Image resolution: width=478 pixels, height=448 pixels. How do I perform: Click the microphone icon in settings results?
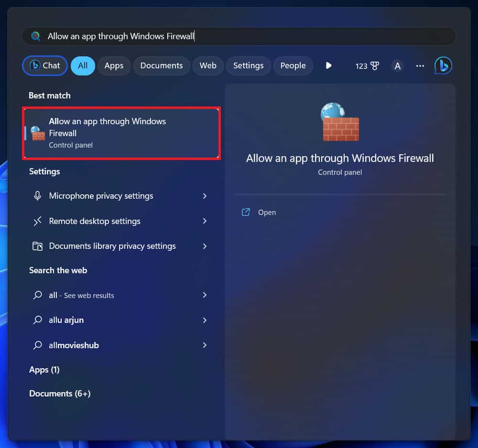click(x=37, y=196)
